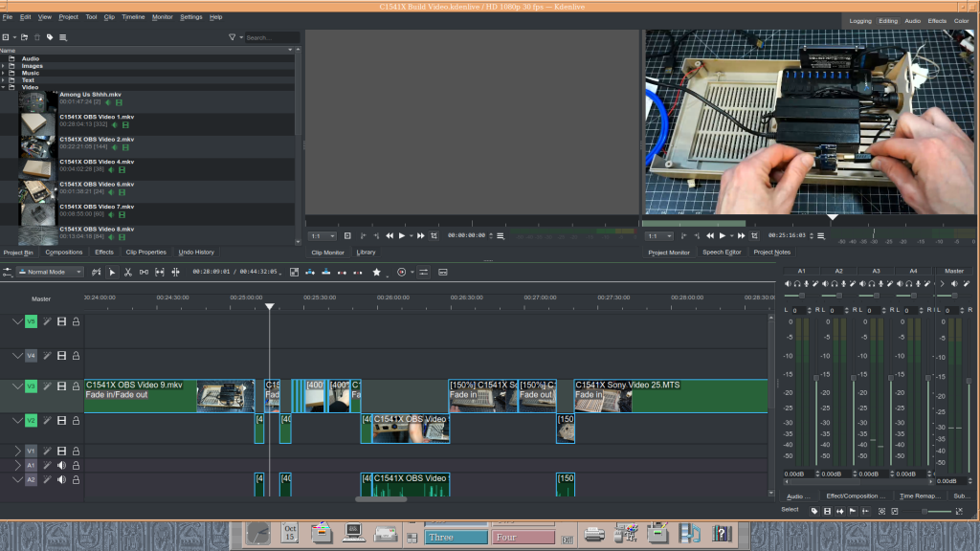Expand the collapsed V1 track
The image size is (980, 551).
click(x=17, y=450)
